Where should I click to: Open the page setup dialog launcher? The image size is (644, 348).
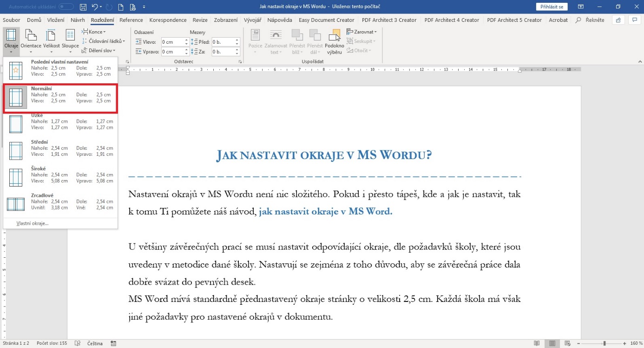(x=127, y=61)
